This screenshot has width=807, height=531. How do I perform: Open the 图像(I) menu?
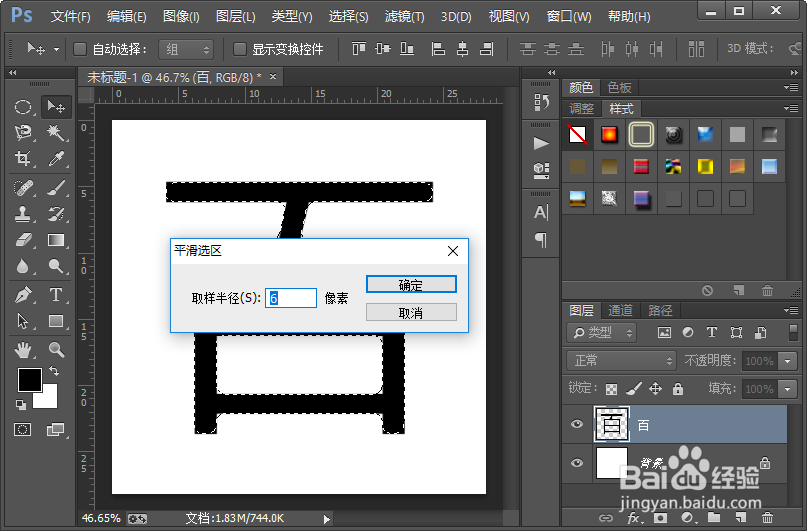click(181, 17)
